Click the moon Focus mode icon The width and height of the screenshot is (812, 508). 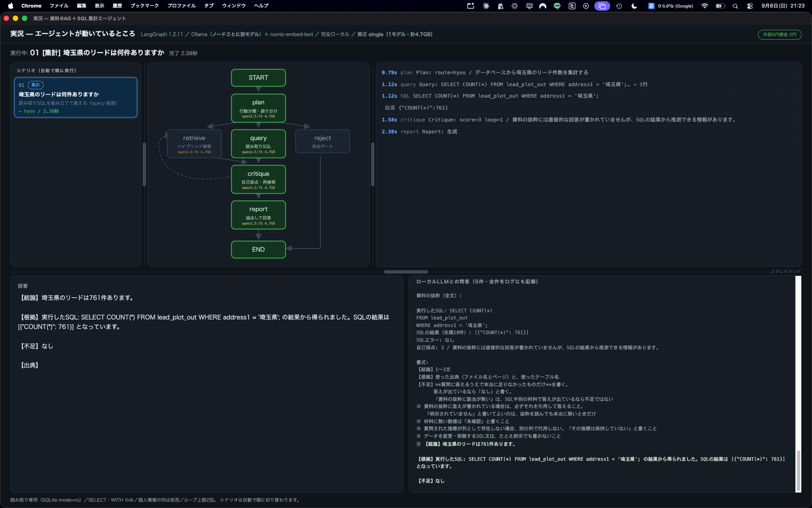pyautogui.click(x=634, y=6)
